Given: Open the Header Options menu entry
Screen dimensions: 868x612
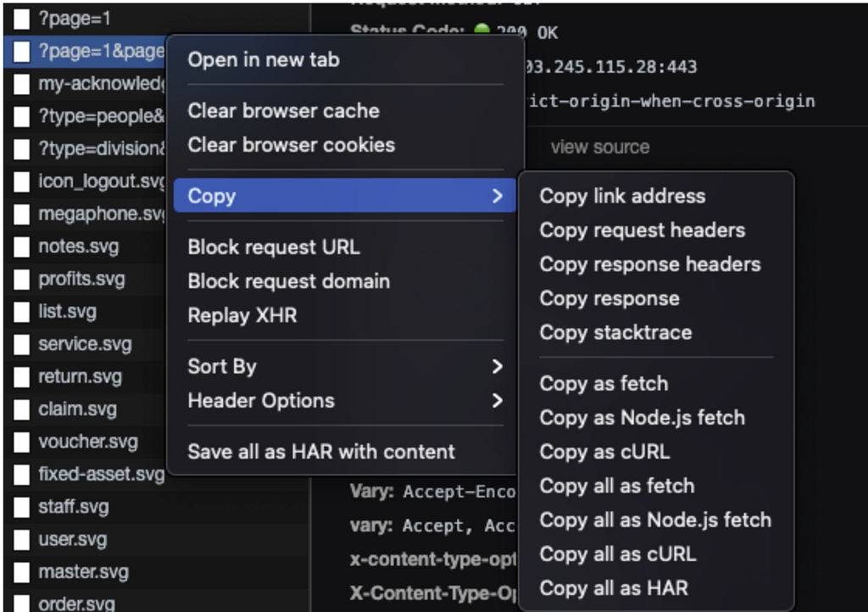Looking at the screenshot, I should click(344, 401).
